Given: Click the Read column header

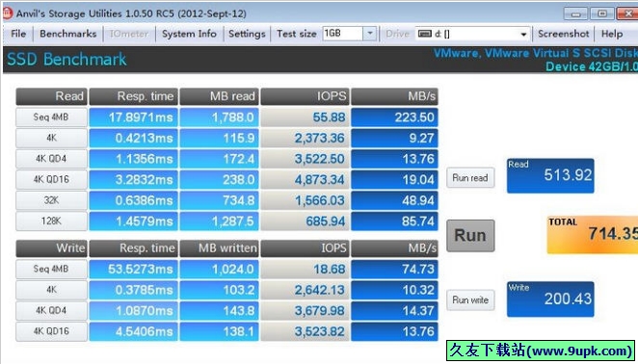Looking at the screenshot, I should pyautogui.click(x=51, y=96).
